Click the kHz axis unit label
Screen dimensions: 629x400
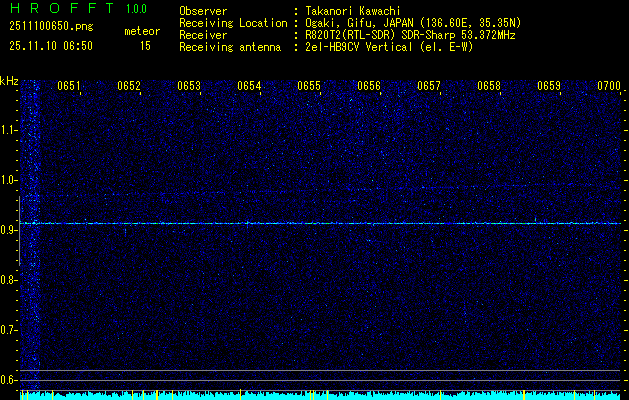(x=9, y=81)
